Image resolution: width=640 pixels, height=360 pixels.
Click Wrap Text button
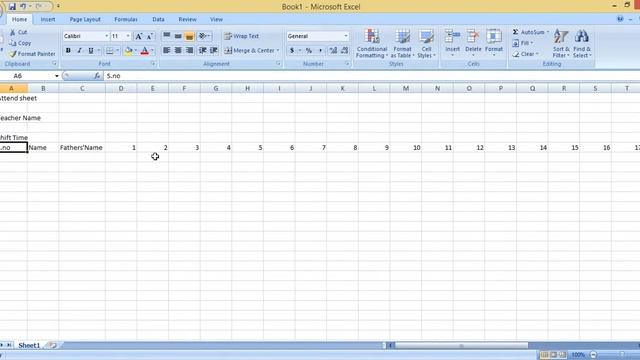(x=242, y=36)
